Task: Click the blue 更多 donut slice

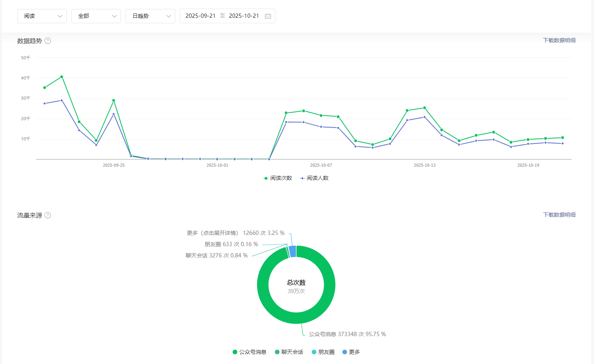Action: pos(293,251)
